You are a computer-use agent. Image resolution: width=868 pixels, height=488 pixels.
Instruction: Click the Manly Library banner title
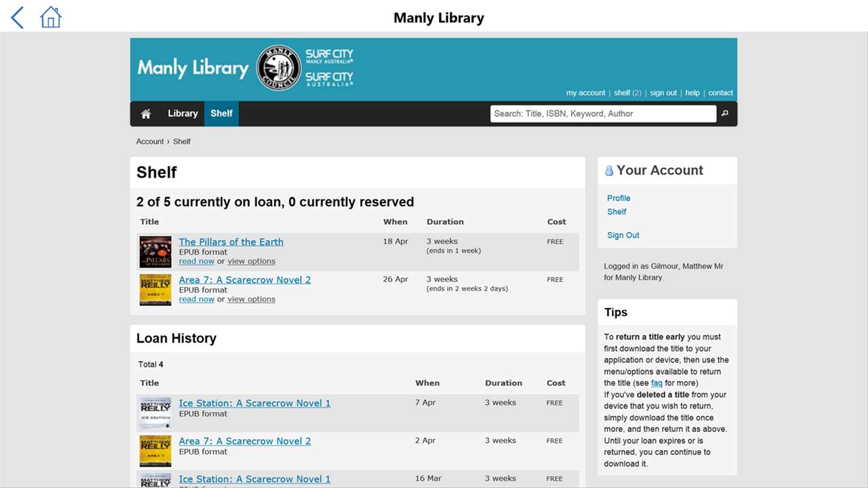(x=193, y=67)
